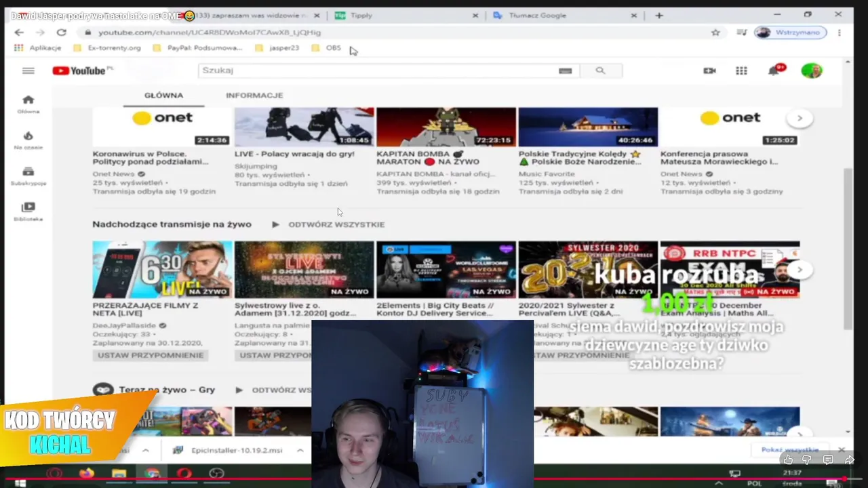Expand EpicInstaller-10.19.2.msi download options
The height and width of the screenshot is (488, 868).
tap(300, 450)
